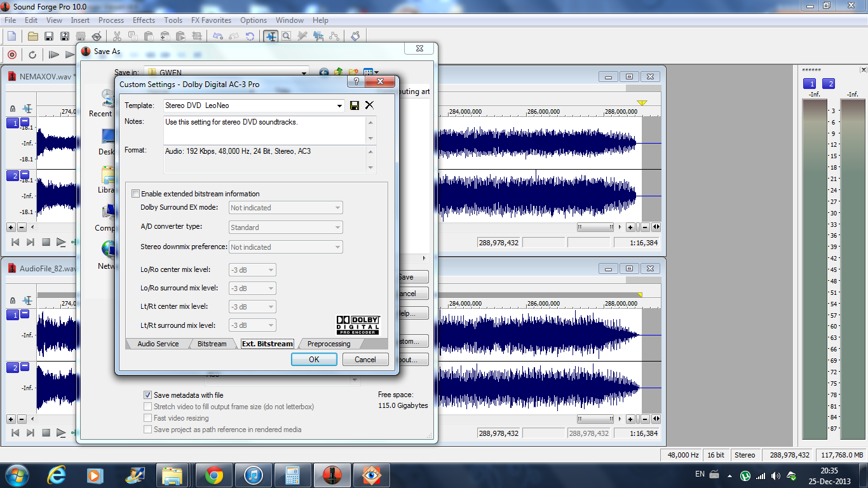This screenshot has height=488, width=868.
Task: Select the Magnify tool in toolbar
Action: coord(287,36)
